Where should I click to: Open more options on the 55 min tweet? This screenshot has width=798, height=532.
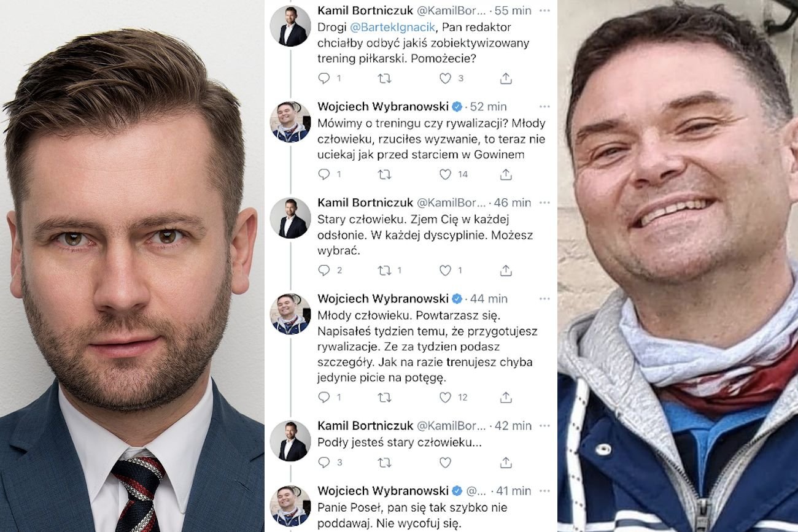(544, 10)
